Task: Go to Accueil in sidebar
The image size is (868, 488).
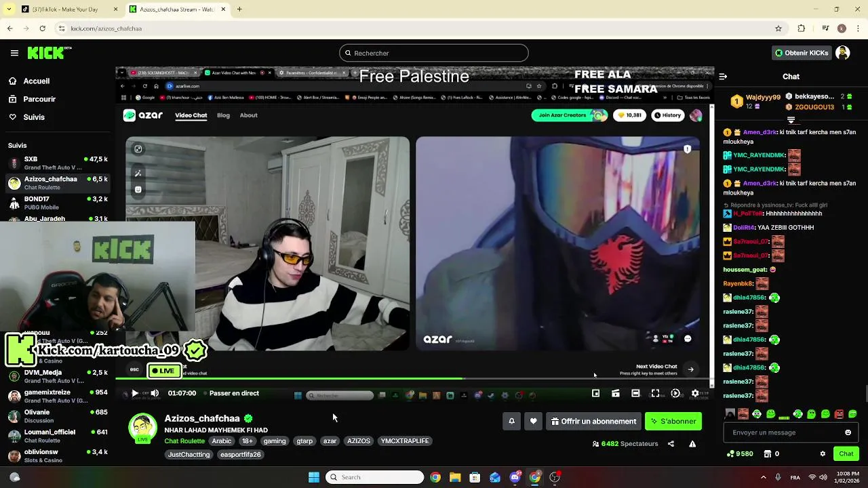Action: coord(37,81)
